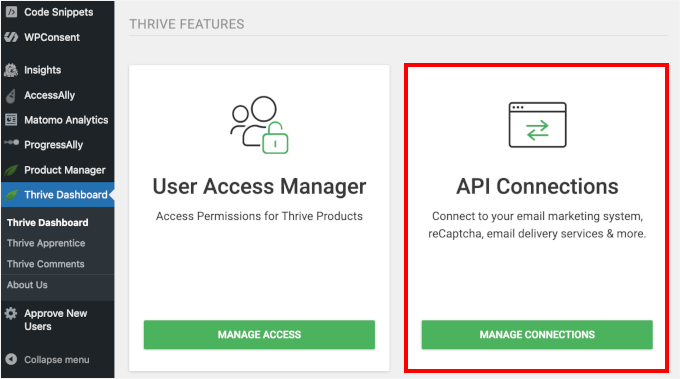Open WPConsent menu item
This screenshot has height=379, width=680.
[x=52, y=37]
